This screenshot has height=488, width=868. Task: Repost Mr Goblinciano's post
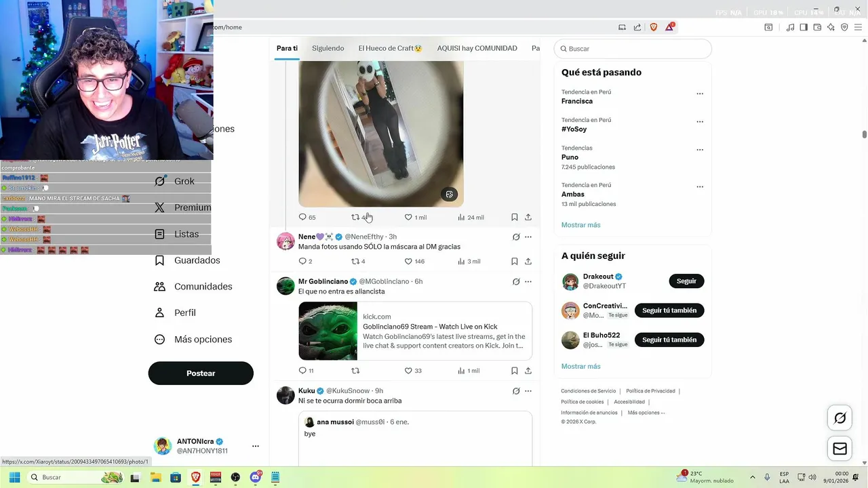coord(355,371)
